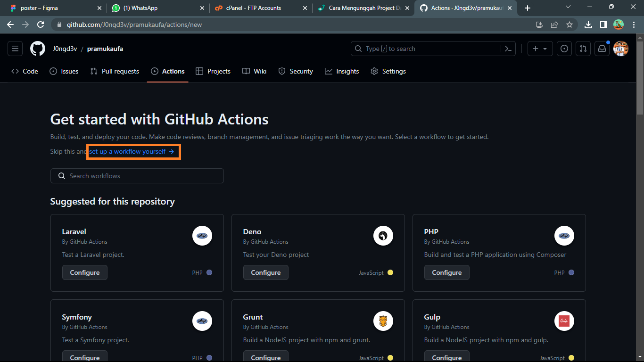Click the Grunt card logo
644x362 pixels.
(x=383, y=321)
